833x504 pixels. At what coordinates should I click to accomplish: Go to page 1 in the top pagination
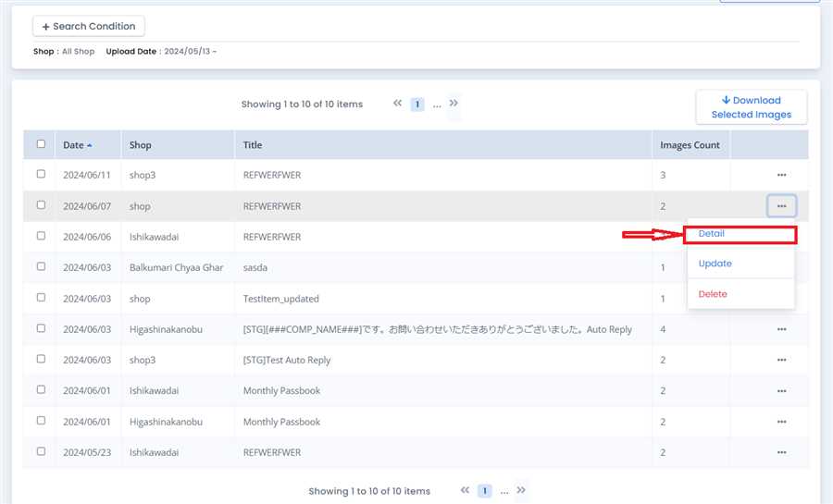coord(417,104)
